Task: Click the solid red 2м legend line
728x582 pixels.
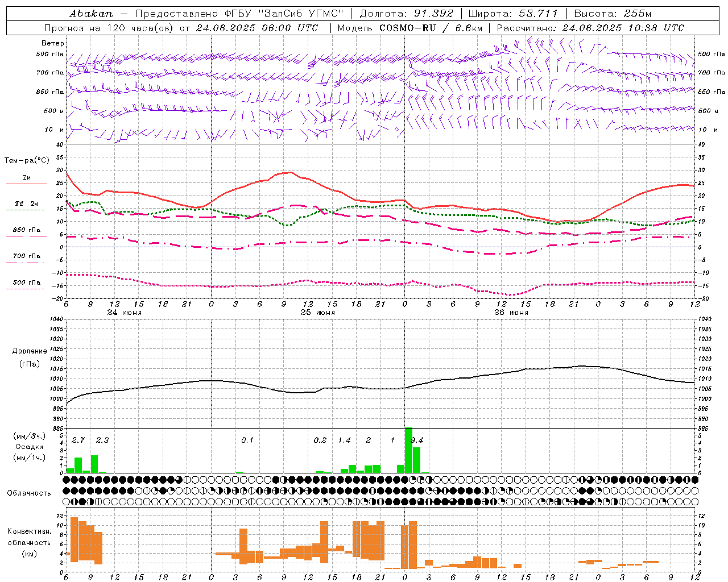Action: pyautogui.click(x=26, y=184)
